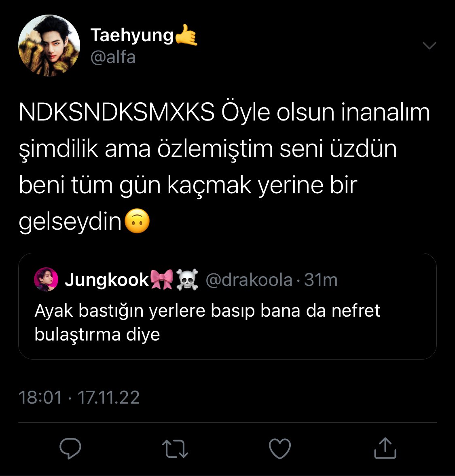Open the @drakoola handle
The image size is (455, 476).
249,279
